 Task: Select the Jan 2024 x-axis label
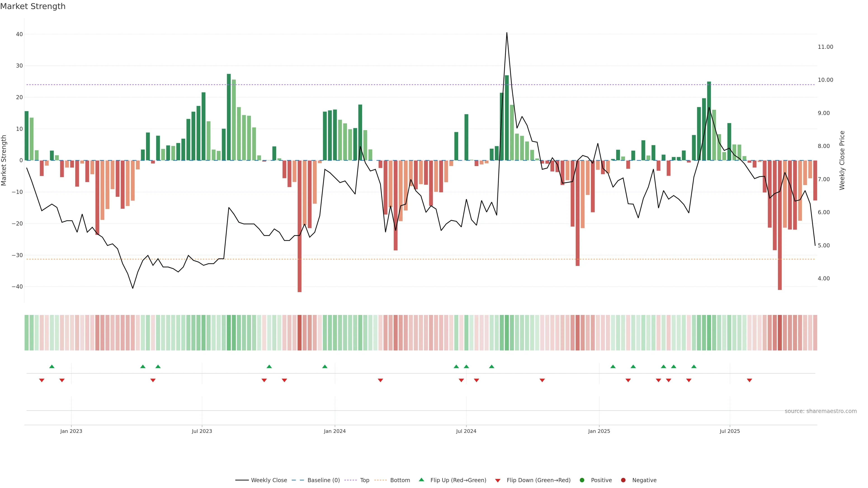335,431
